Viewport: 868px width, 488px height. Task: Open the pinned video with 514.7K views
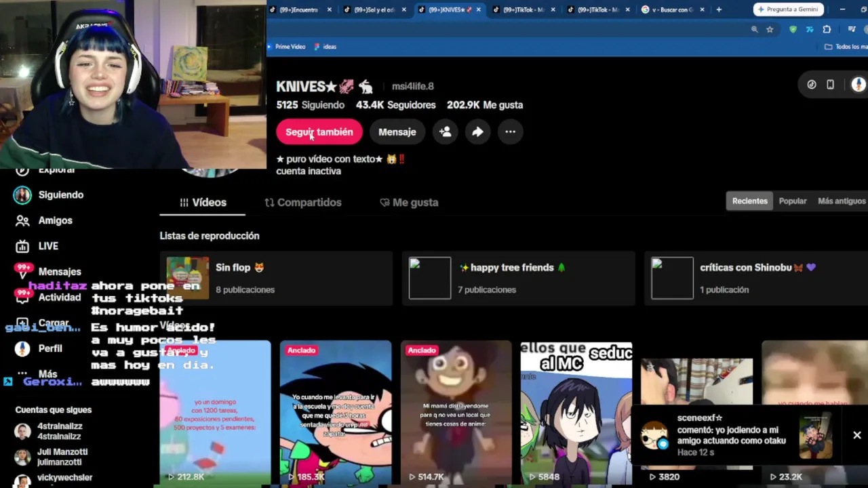(456, 413)
